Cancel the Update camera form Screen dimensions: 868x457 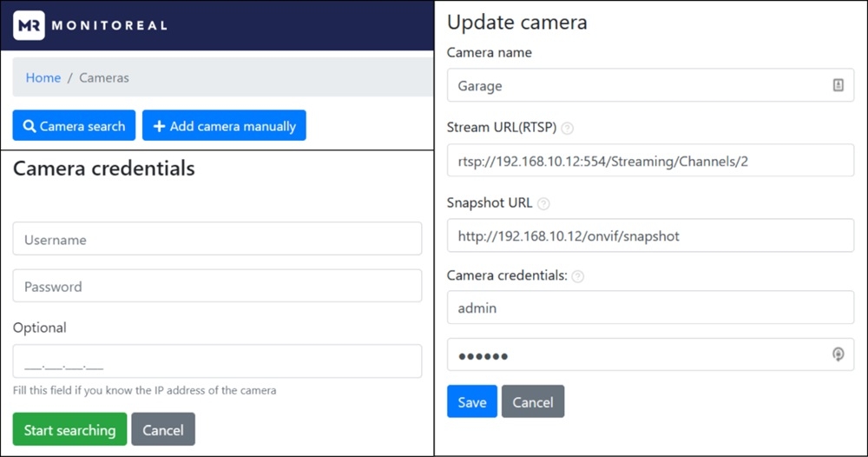coord(533,402)
